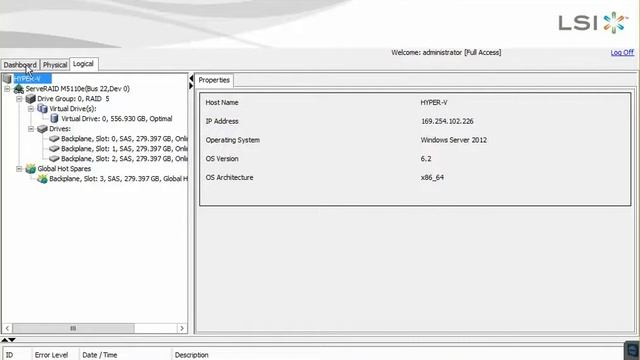The width and height of the screenshot is (640, 360).
Task: Lower log pane with down splitter arrow
Action: (12, 340)
